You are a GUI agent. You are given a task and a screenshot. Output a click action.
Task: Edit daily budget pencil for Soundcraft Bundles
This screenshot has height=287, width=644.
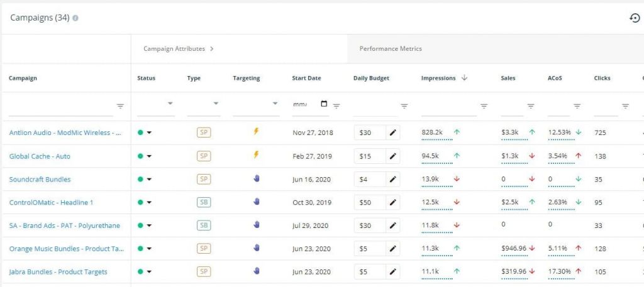(x=392, y=179)
